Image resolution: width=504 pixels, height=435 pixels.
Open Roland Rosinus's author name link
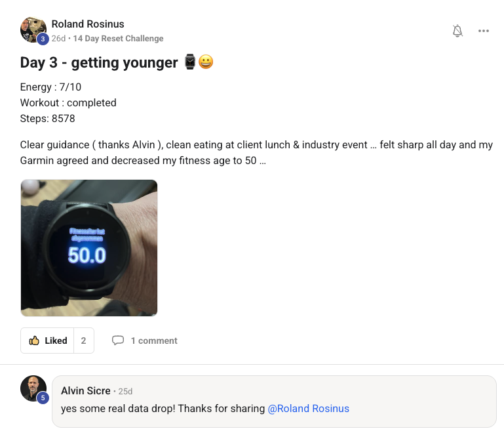click(88, 24)
